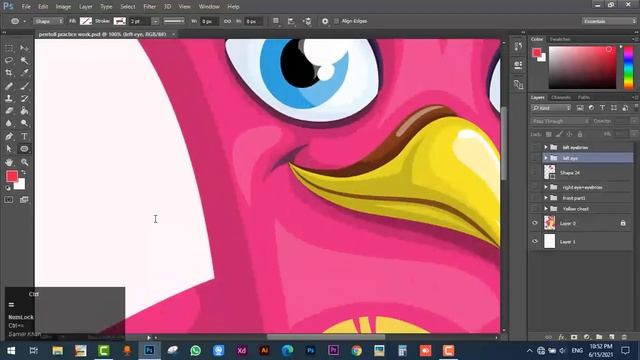Change screen mode from toolbox
The width and height of the screenshot is (640, 360).
click(x=24, y=200)
